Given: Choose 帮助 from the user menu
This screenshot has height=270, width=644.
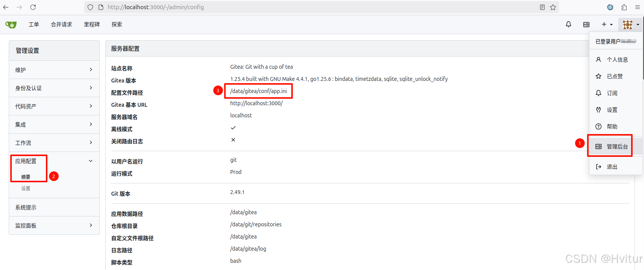Looking at the screenshot, I should [616, 126].
